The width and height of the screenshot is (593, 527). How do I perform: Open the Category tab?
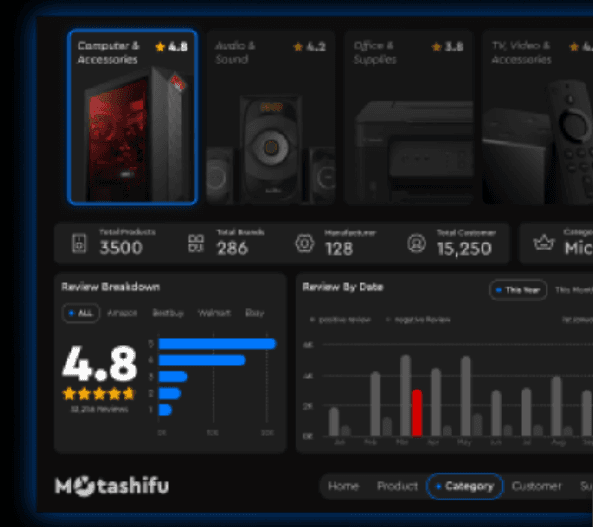click(x=464, y=486)
